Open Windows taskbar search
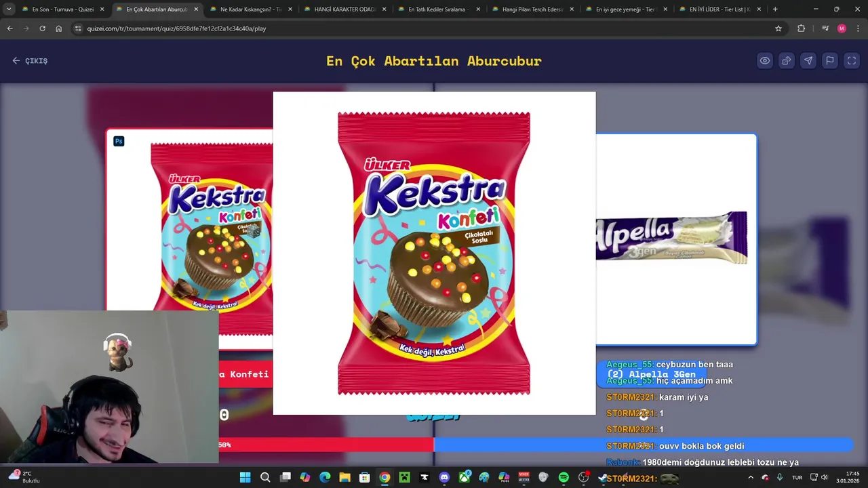 [265, 477]
